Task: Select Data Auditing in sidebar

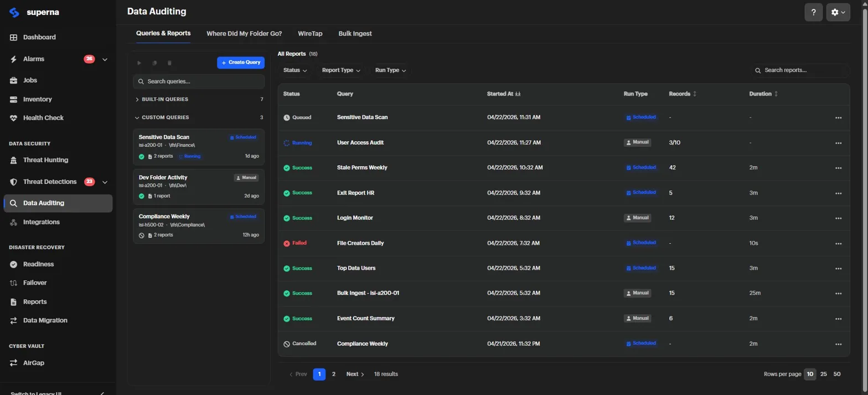Action: pos(58,203)
